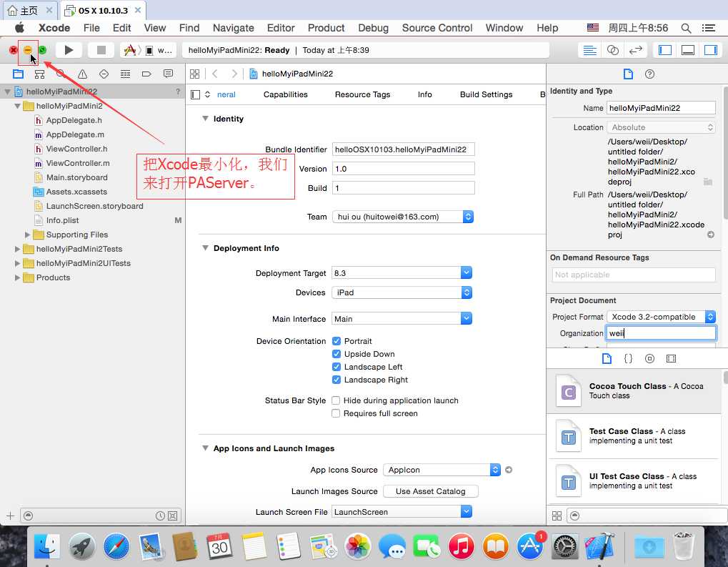Open the Resource Tags tab
The height and width of the screenshot is (567, 728).
(363, 95)
